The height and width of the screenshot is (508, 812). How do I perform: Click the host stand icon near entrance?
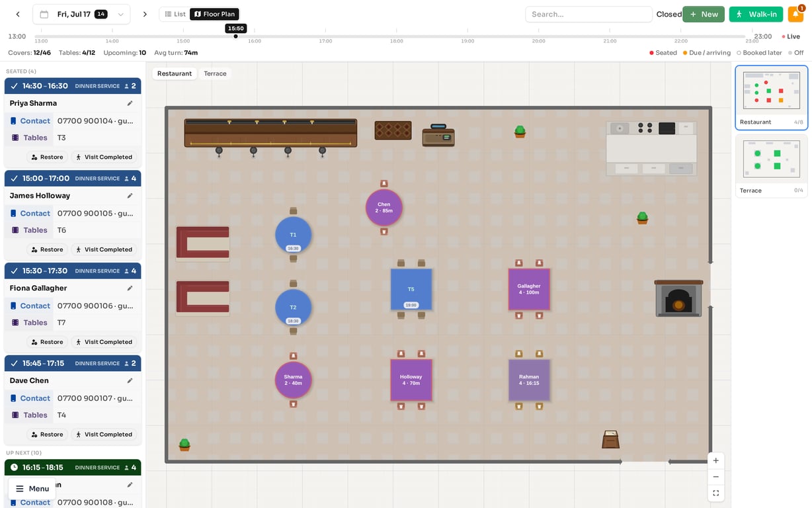[x=610, y=439]
